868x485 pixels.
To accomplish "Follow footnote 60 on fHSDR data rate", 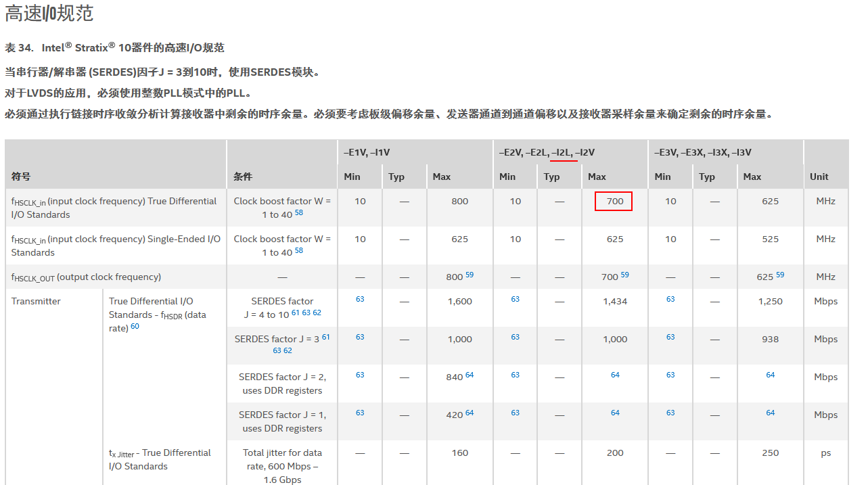I will (134, 326).
